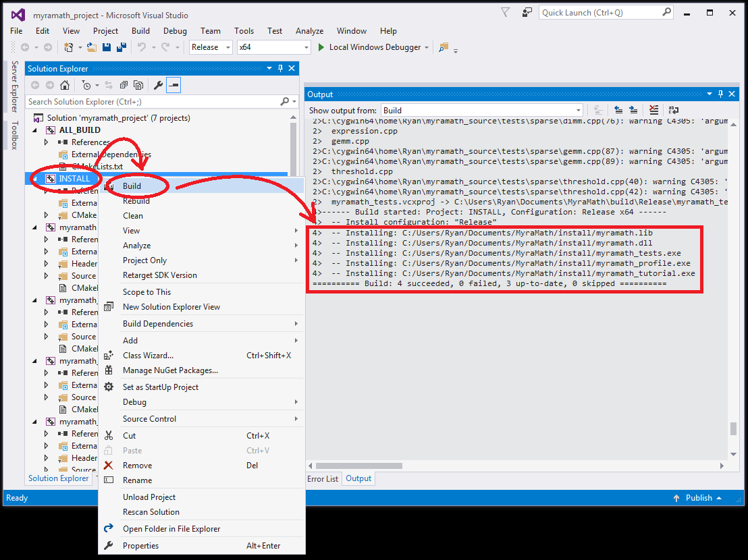Open the Local Windows Debugger dropdown arrow

(427, 47)
